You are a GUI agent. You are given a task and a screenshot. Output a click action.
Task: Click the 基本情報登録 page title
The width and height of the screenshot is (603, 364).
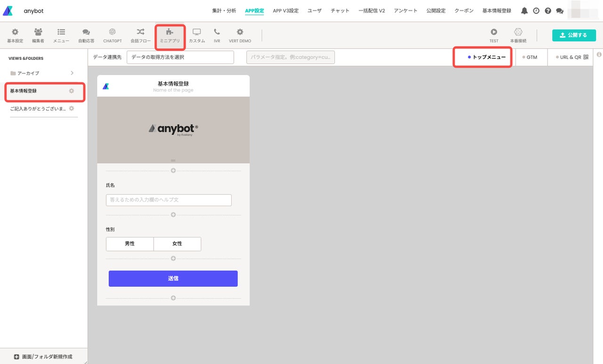(173, 84)
